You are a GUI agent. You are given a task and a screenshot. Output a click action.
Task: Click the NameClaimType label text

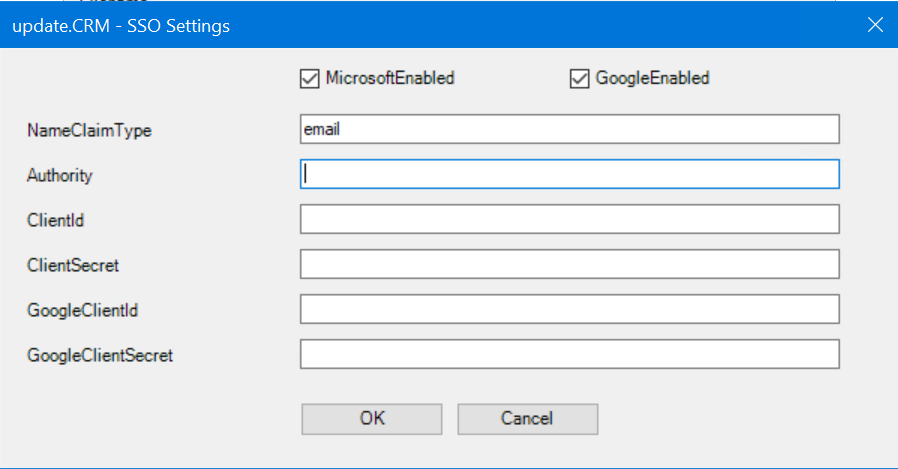pos(89,131)
